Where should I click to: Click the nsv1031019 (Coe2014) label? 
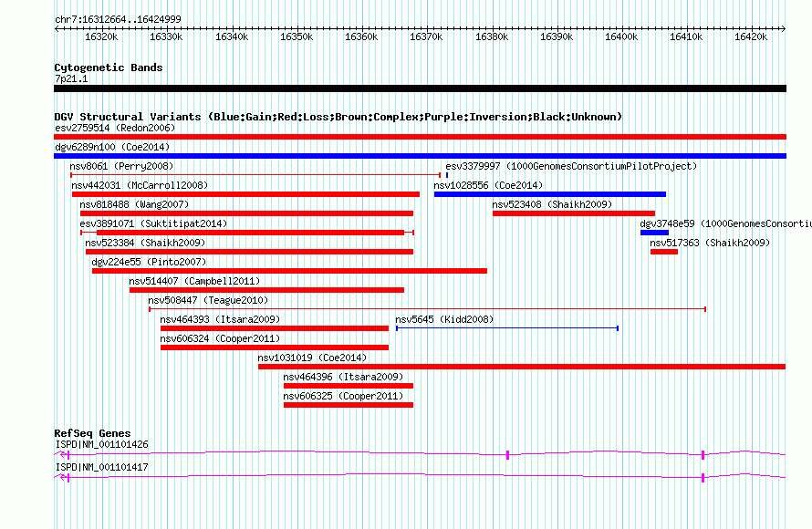[x=312, y=358]
